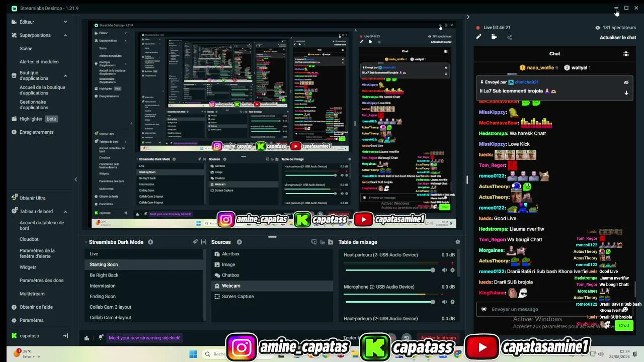Open the 'Meet your new streaming sidekick!' banner

144,338
